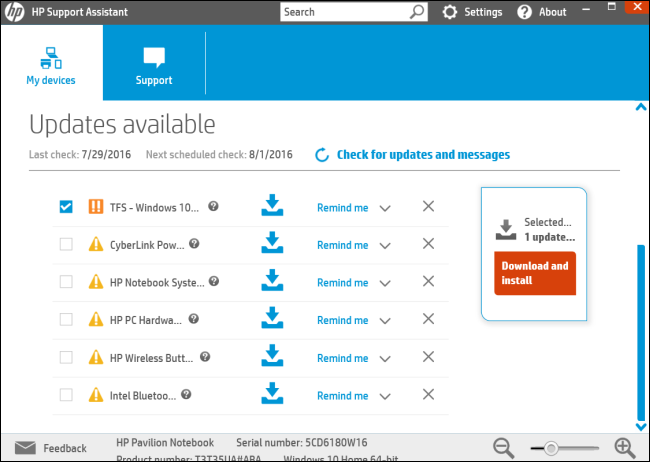650x462 pixels.
Task: Show help info for TFS - Windows 10
Action: 213,206
